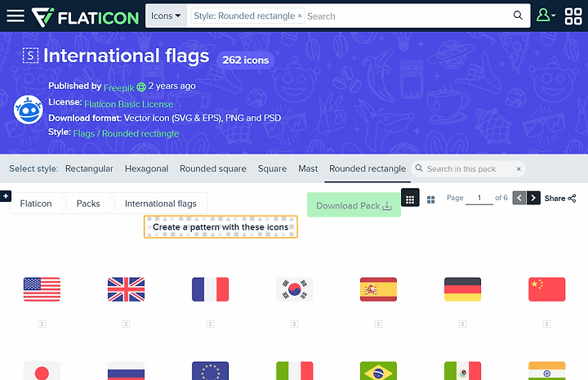Expand the plus side panel
The width and height of the screenshot is (588, 380).
6,196
